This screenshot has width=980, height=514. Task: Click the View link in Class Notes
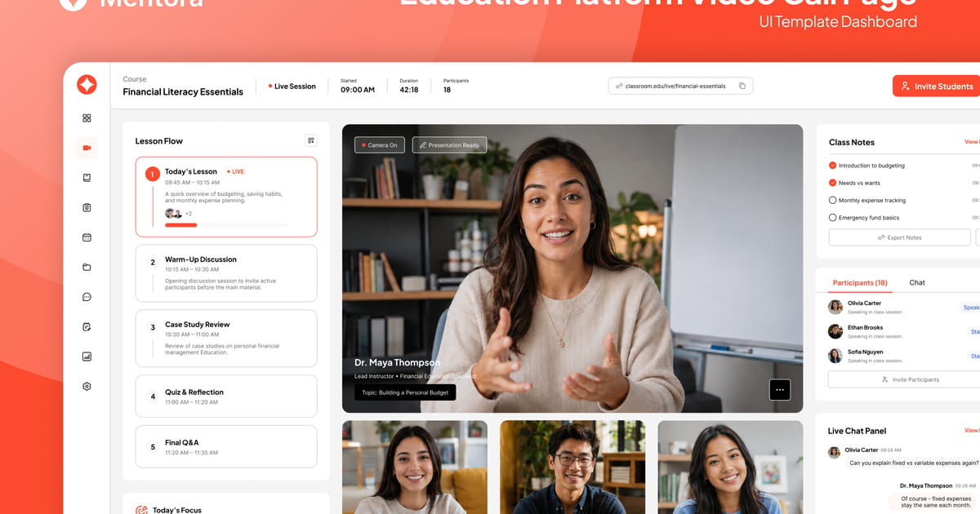972,142
